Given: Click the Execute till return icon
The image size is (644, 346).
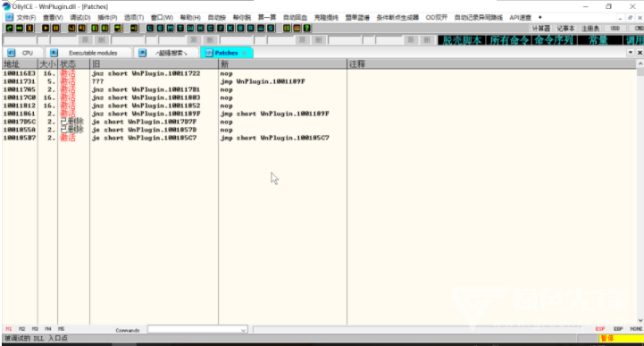Looking at the screenshot, I should pyautogui.click(x=118, y=29).
